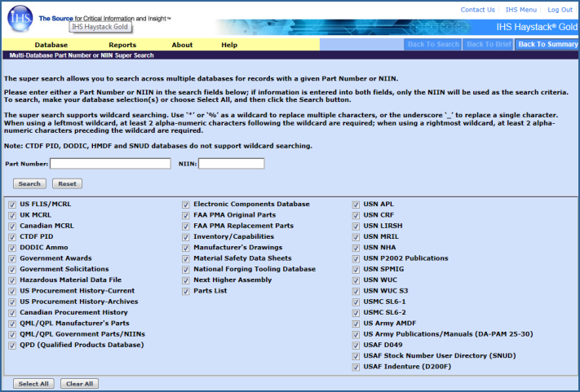Uncheck the CTDF PID checkbox
The height and width of the screenshot is (392, 580).
pos(12,237)
